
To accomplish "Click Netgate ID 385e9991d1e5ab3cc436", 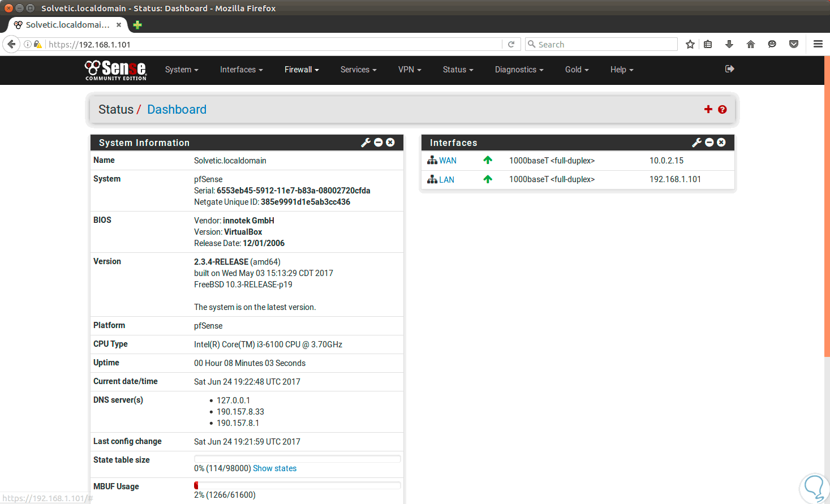I will 306,202.
